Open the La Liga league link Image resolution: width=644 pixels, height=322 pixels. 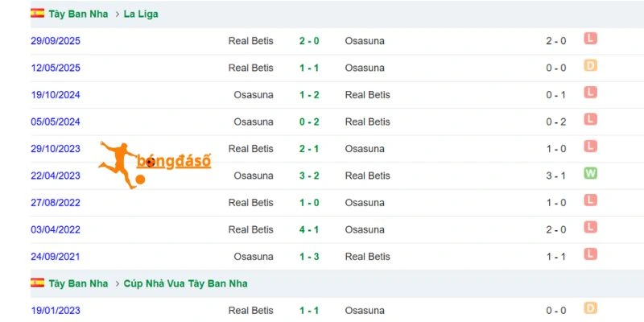click(141, 14)
